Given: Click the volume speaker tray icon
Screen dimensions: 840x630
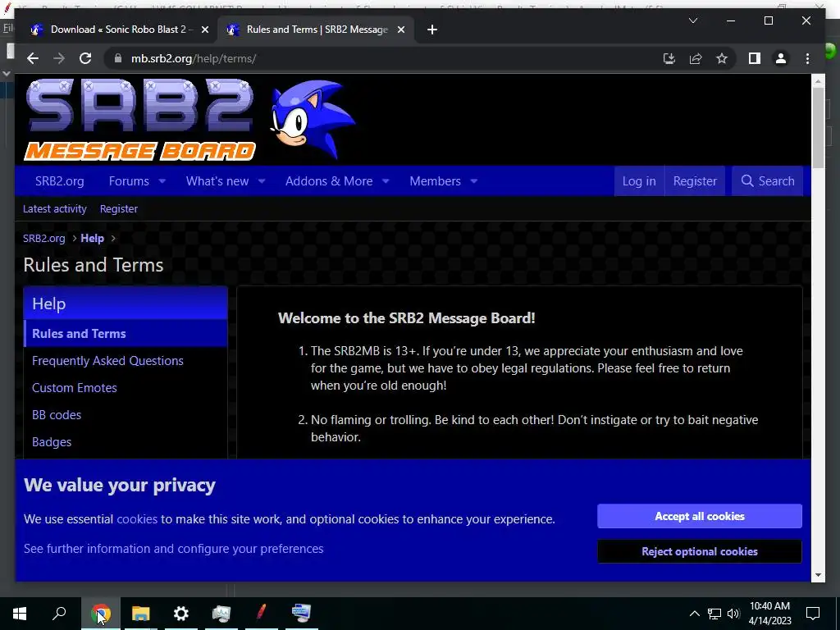Looking at the screenshot, I should pyautogui.click(x=733, y=614).
